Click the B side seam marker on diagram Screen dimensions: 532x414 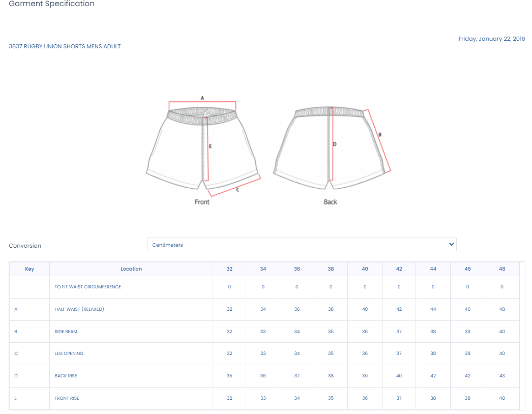(x=380, y=135)
